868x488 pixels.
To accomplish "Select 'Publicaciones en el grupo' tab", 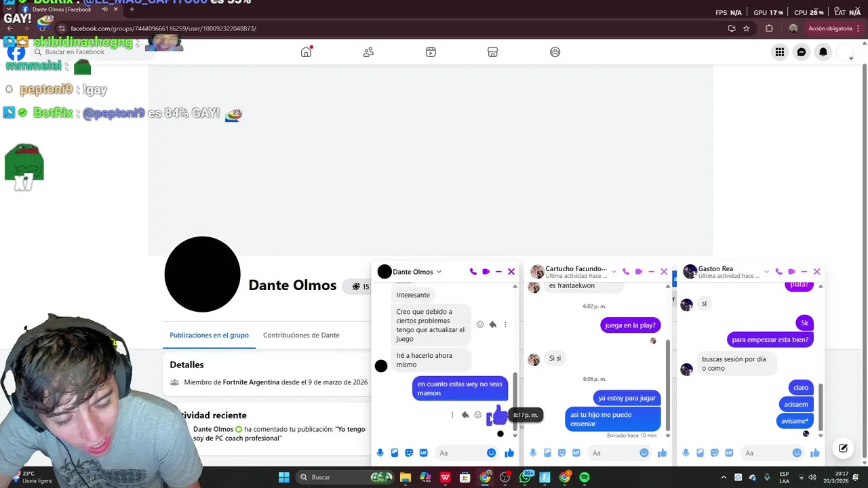I will coord(209,335).
